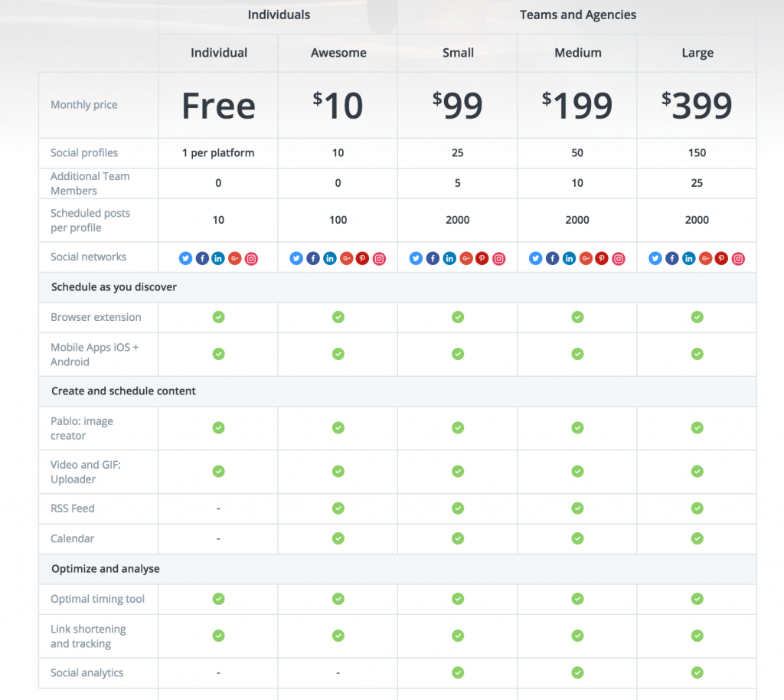This screenshot has height=700, width=784.
Task: Click the Facebook icon in the Small column
Action: 433,259
